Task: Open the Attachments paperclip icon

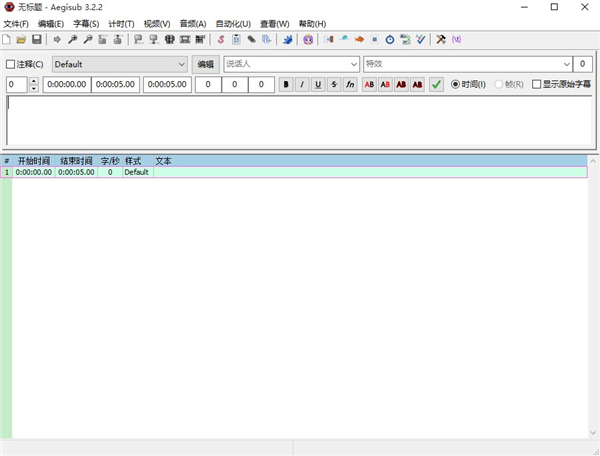Action: tap(251, 39)
